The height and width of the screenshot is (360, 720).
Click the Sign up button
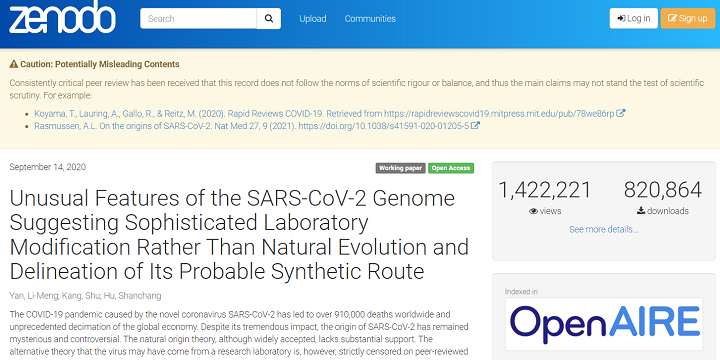[x=688, y=18]
